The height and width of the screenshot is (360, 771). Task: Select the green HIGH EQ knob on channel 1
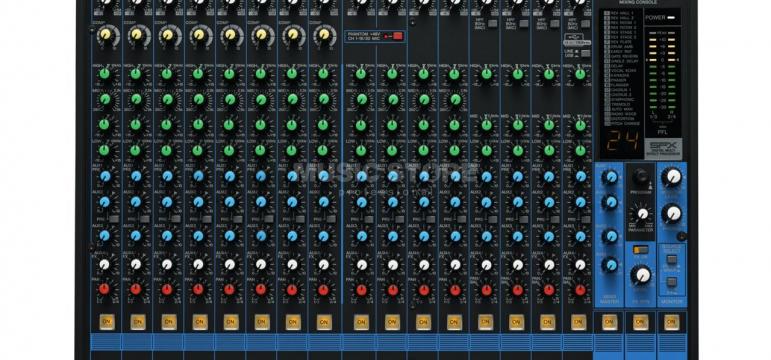point(104,74)
